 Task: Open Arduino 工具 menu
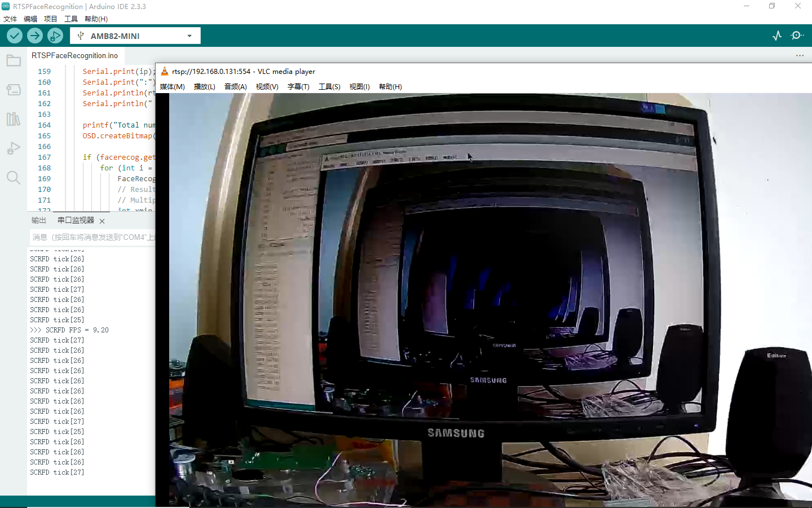tap(71, 19)
